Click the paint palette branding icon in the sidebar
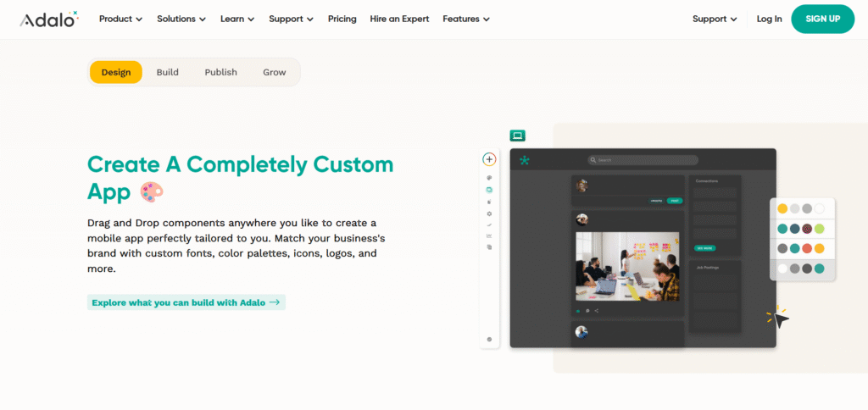The image size is (868, 410). click(489, 178)
